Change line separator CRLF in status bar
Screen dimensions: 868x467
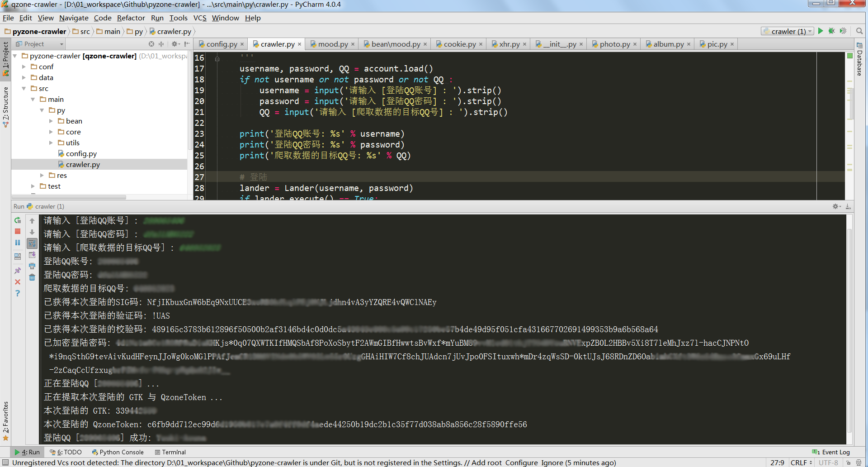[x=801, y=462]
